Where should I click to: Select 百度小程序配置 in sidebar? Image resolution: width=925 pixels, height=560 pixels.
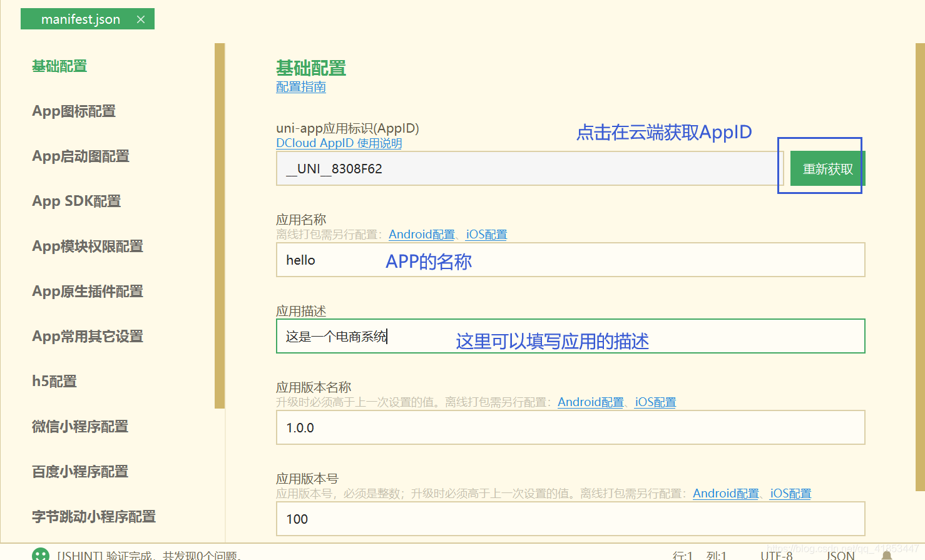pyautogui.click(x=80, y=472)
